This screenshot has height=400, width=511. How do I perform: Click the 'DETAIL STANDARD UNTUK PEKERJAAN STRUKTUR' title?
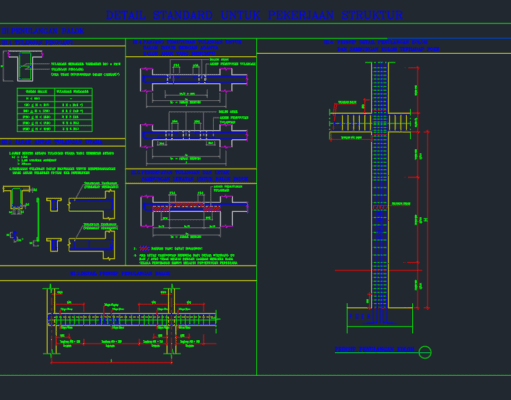[x=254, y=15]
